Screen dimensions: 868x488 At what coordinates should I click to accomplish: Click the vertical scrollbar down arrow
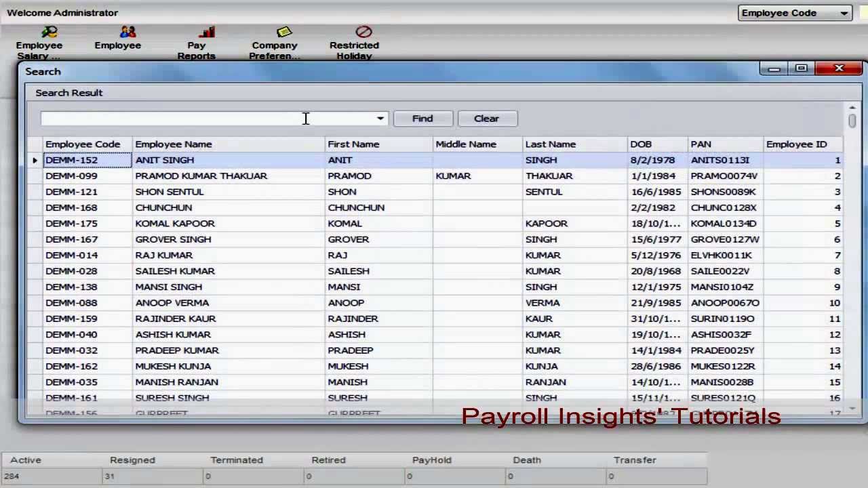[852, 408]
